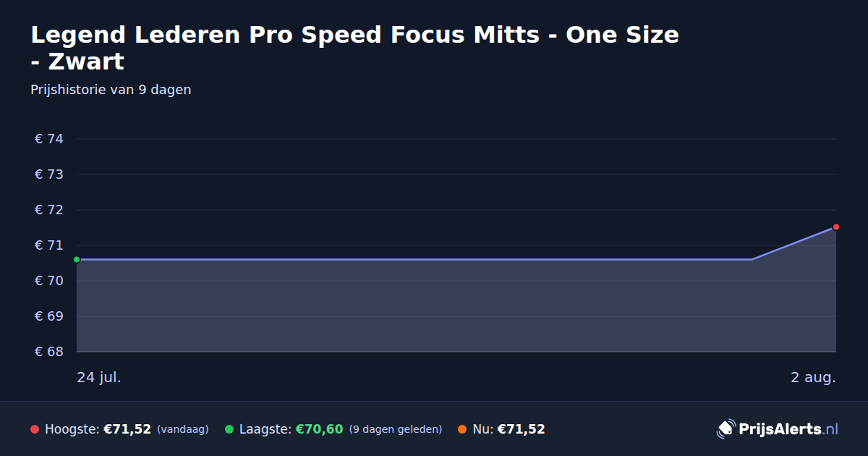Click the Prijshistorie van 9 dagen subtitle

coord(111,90)
